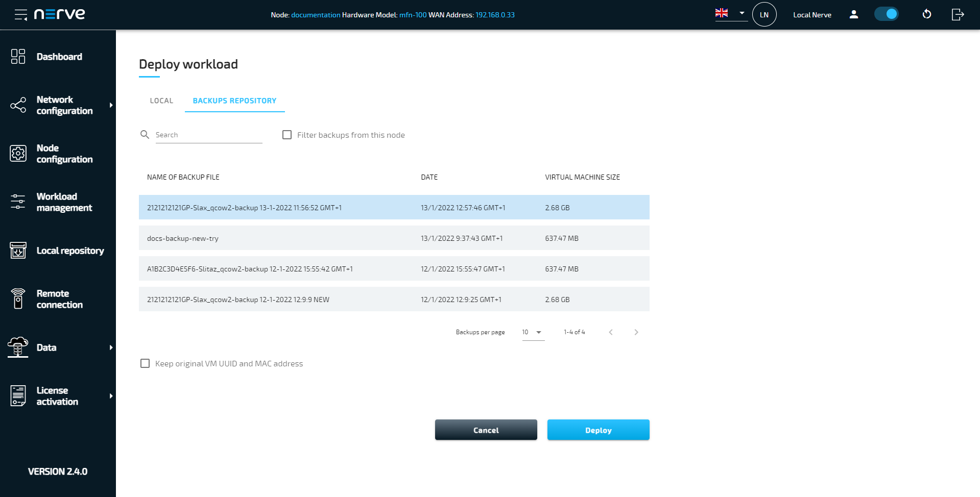Screen dimensions: 980x497
Task: Switch to the LOCAL tab
Action: (x=161, y=101)
